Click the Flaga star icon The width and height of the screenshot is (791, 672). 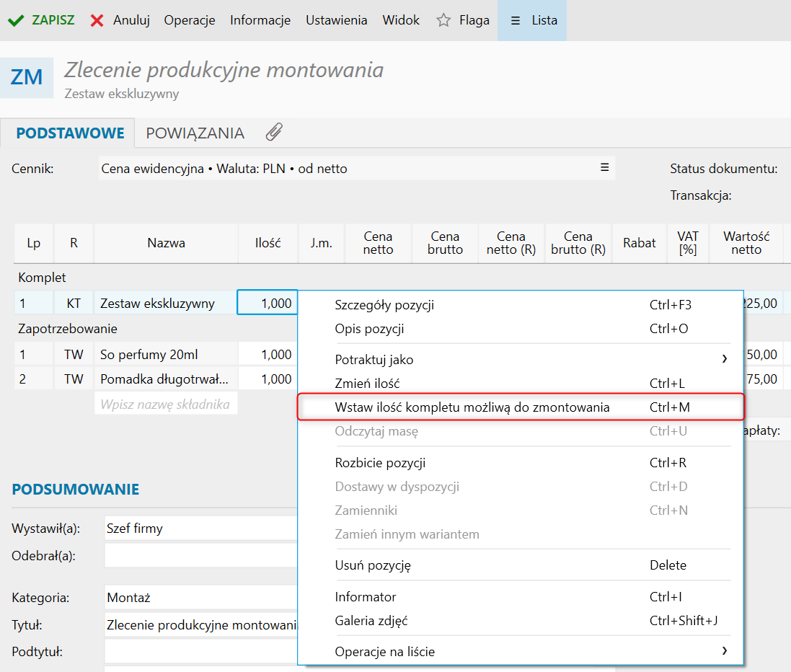click(x=443, y=20)
